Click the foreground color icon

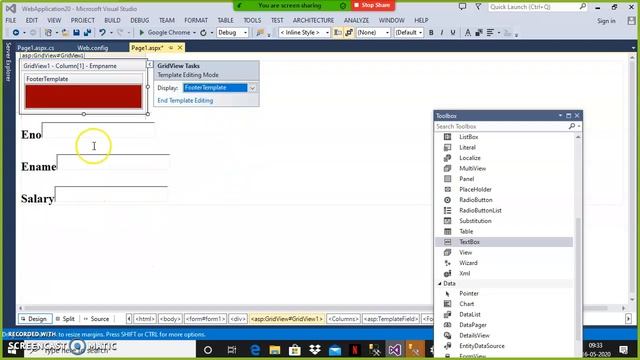468,33
